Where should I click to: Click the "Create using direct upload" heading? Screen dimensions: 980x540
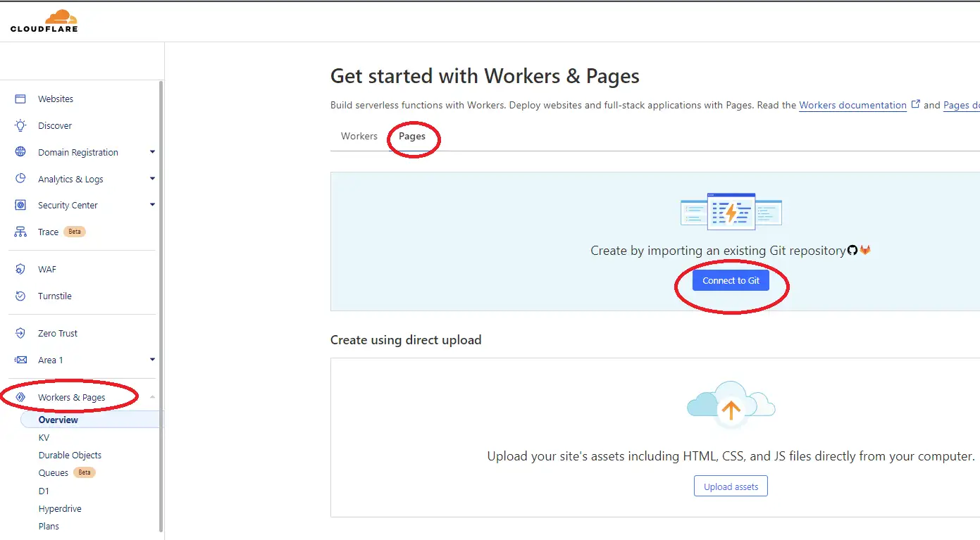pyautogui.click(x=406, y=340)
